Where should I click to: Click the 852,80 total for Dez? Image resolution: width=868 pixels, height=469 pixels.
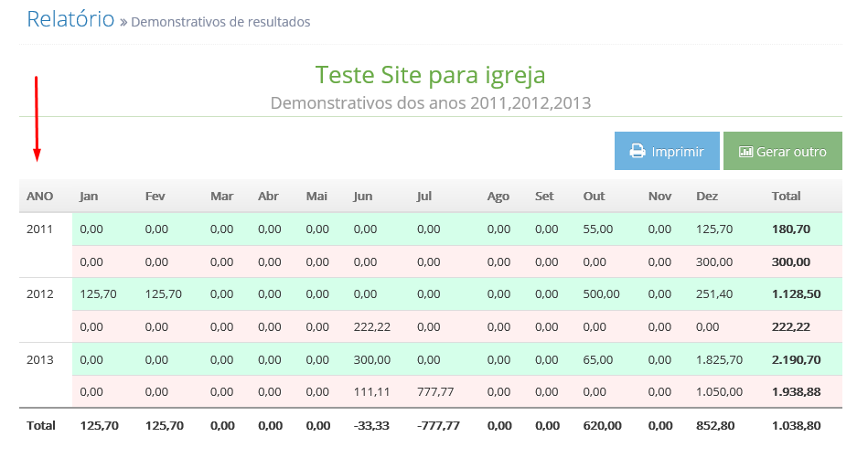coord(715,425)
